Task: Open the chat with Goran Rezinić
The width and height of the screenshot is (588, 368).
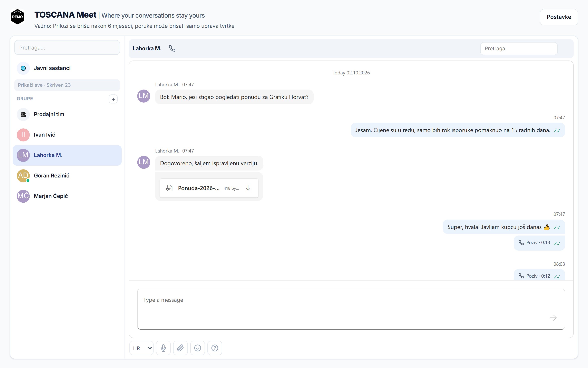Action: coord(67,176)
